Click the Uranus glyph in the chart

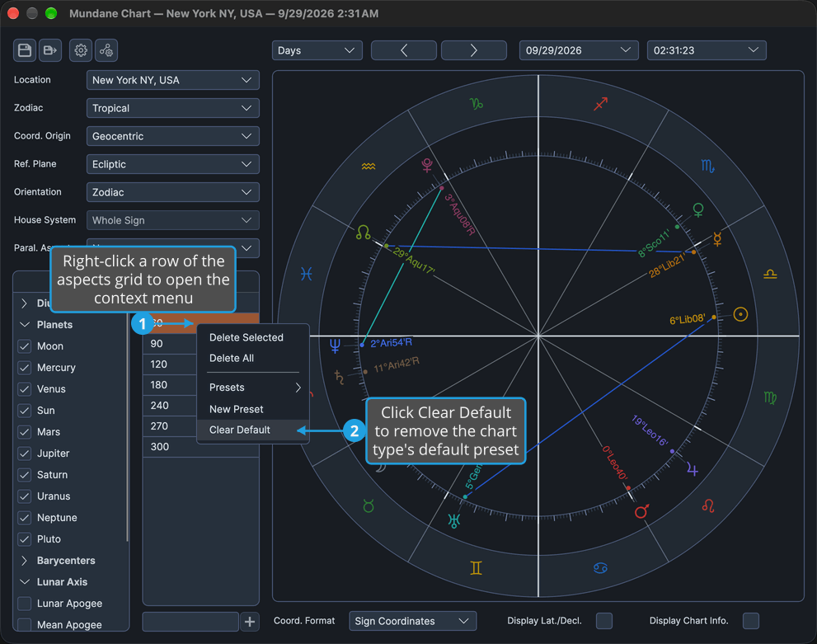(453, 520)
